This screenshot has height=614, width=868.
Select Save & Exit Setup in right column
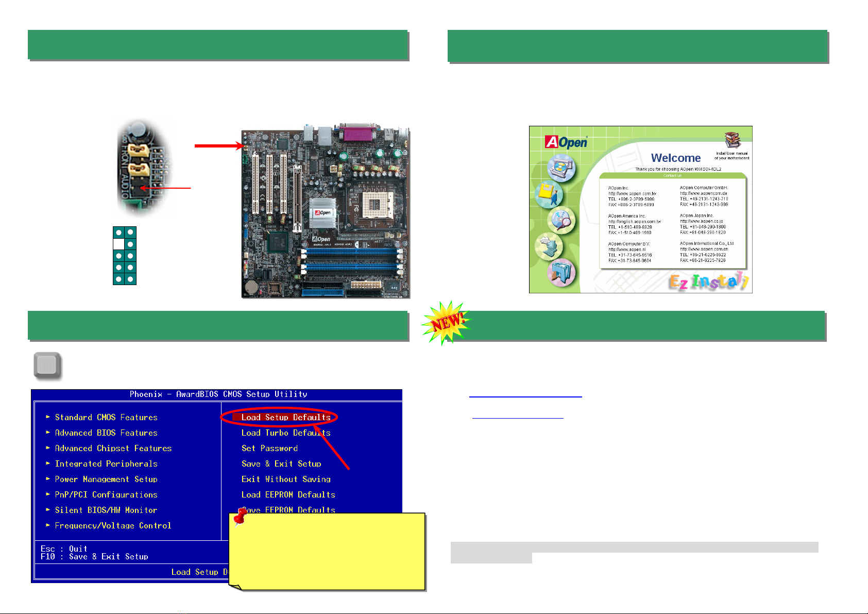(281, 464)
